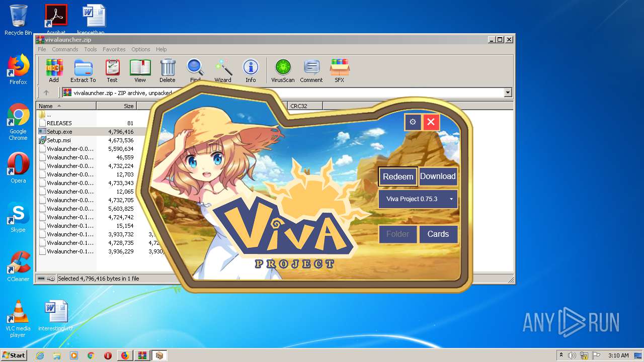The width and height of the screenshot is (644, 362).
Task: Launch the Wizard tool
Action: coord(223,71)
